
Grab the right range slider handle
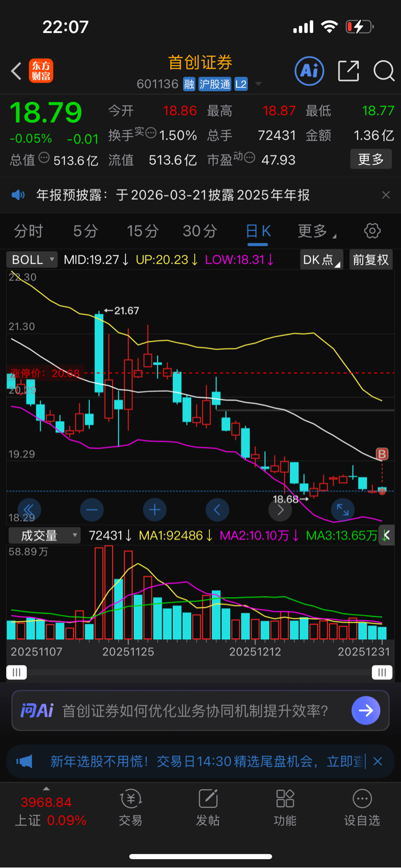382,672
